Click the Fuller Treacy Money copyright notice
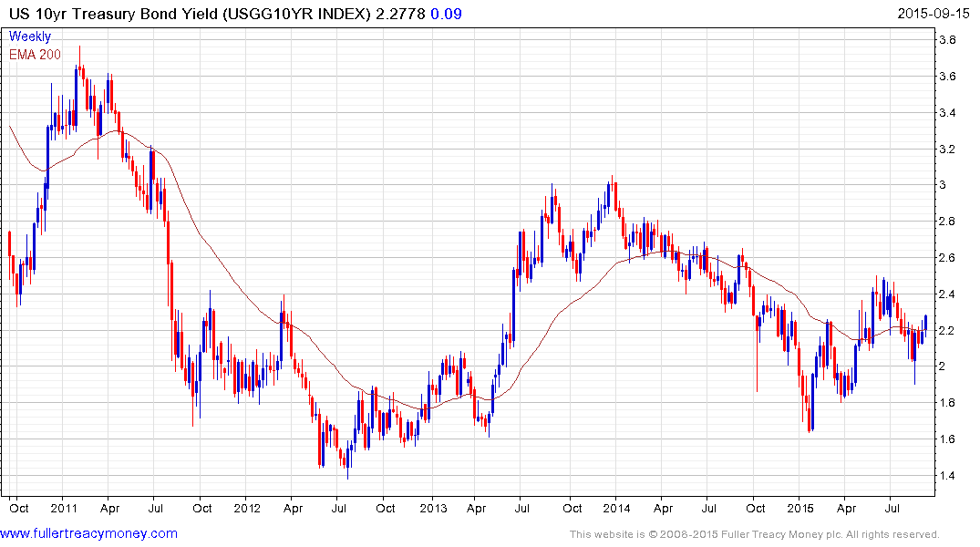This screenshot has height=547, width=980. 754,534
